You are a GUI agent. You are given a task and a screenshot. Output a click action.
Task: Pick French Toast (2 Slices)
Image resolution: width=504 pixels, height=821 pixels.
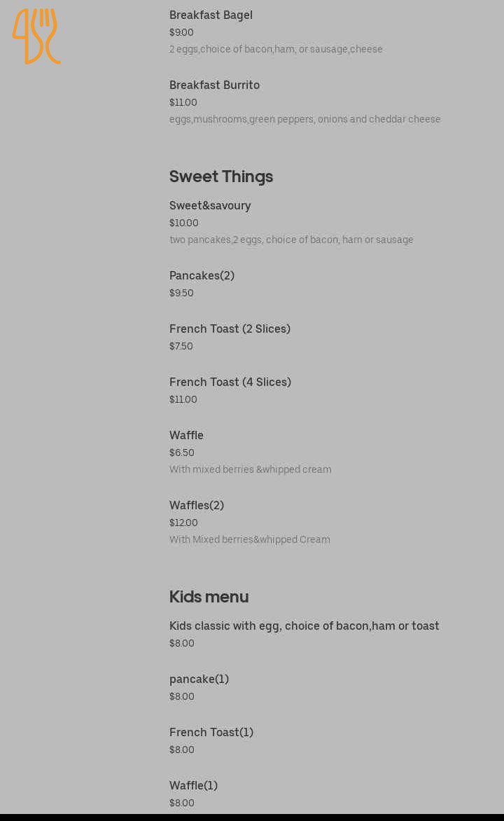point(230,329)
